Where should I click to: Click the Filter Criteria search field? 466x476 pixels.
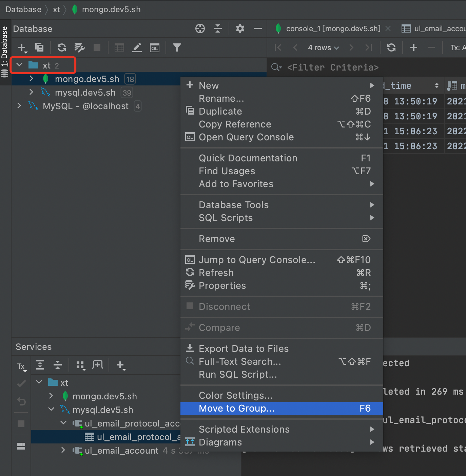(x=339, y=67)
